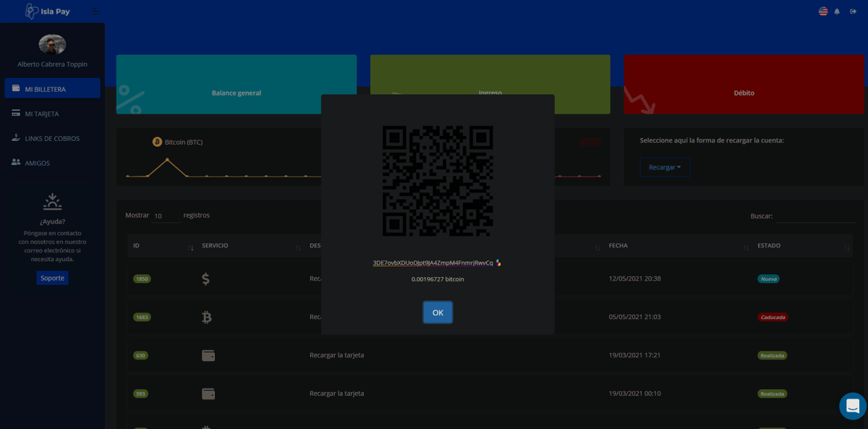Viewport: 868px width, 429px height.
Task: Click the Balance general card
Action: pyautogui.click(x=237, y=85)
